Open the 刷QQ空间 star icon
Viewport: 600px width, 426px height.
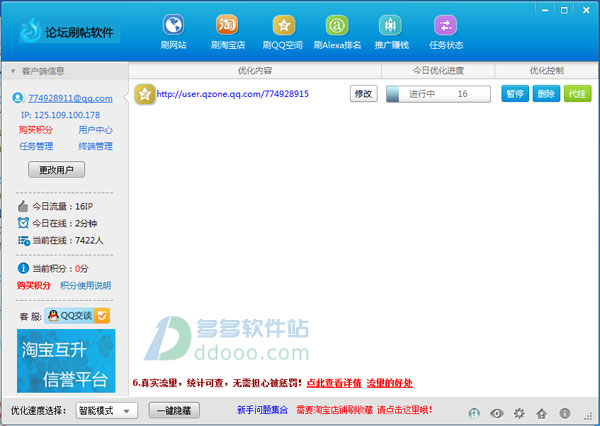tap(284, 25)
